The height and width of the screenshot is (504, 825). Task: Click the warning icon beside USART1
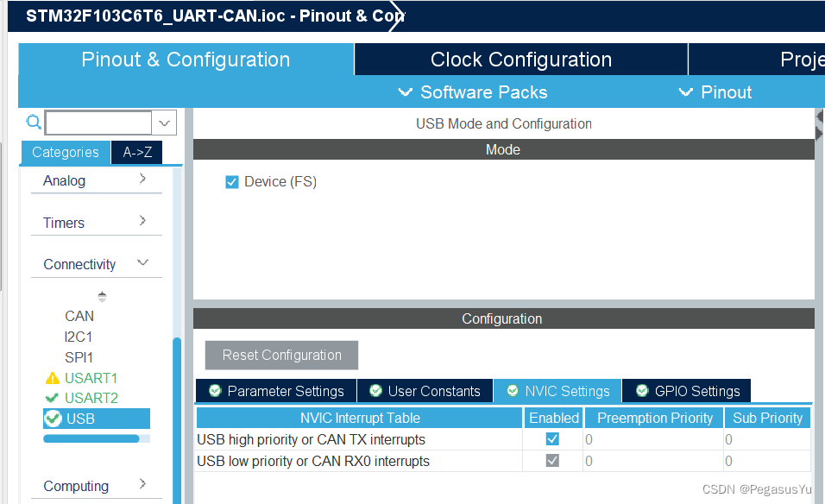tap(51, 377)
